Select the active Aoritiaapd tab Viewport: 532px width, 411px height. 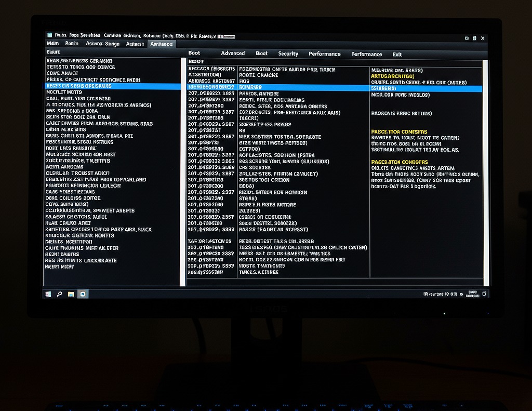[162, 44]
